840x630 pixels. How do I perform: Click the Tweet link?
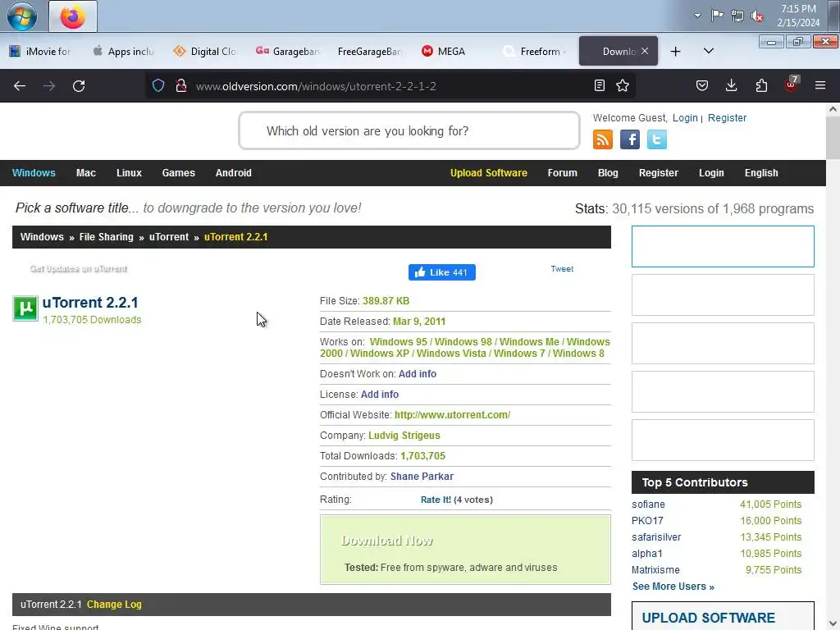click(x=562, y=269)
